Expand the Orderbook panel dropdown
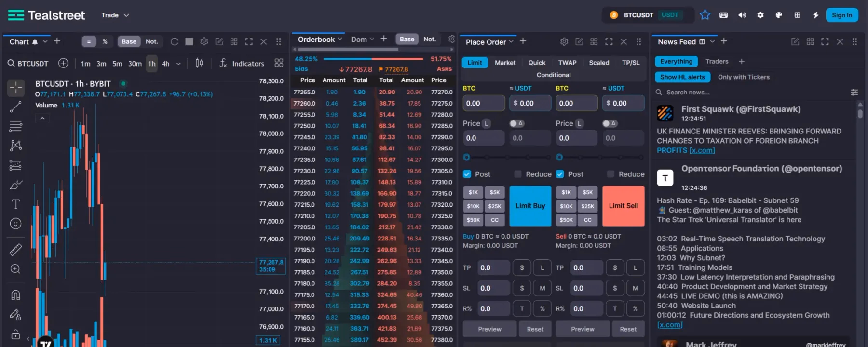This screenshot has height=347, width=868. coord(340,39)
